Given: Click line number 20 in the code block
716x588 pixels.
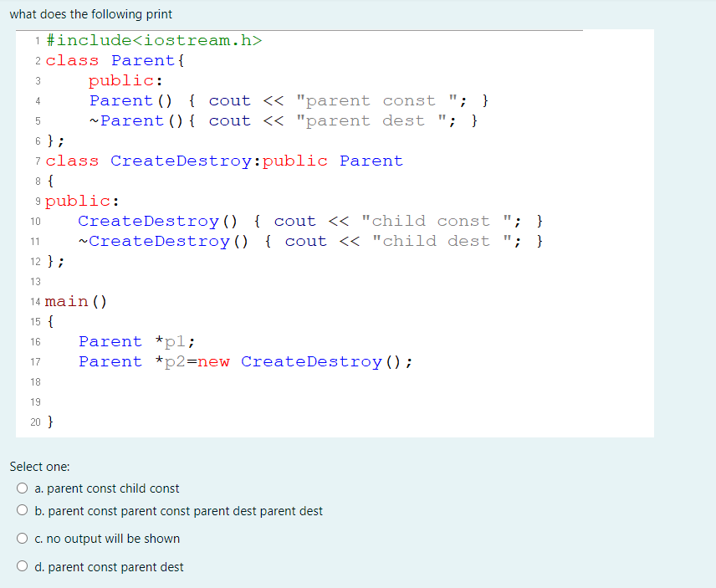Looking at the screenshot, I should pos(36,422).
